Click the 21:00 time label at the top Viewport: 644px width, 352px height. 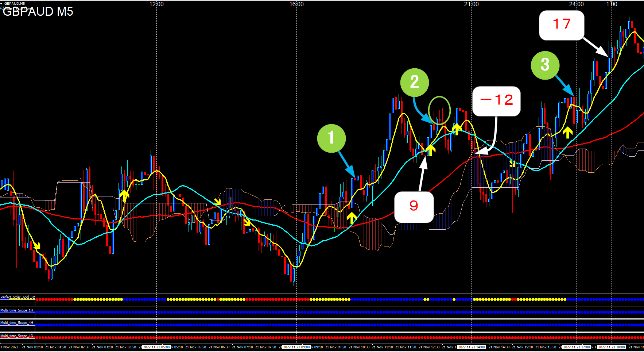472,4
